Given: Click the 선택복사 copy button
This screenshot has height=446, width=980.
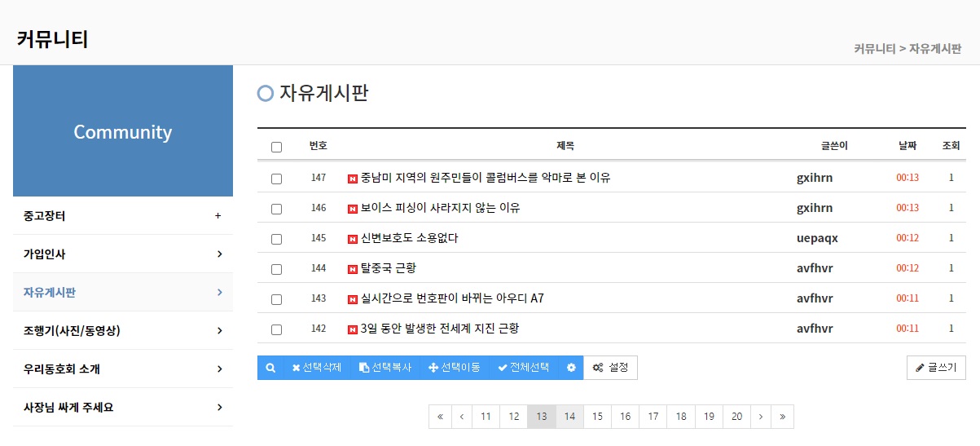Looking at the screenshot, I should coord(385,368).
